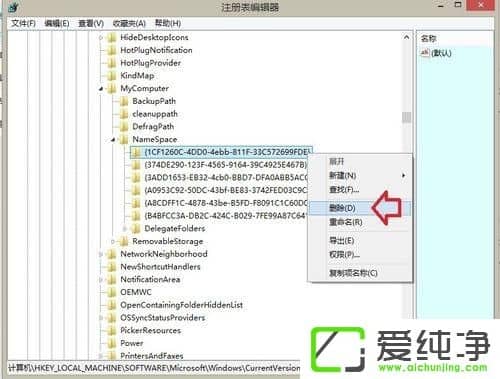This screenshot has height=379, width=500.
Task: Click the BackupPath folder icon
Action: coord(124,101)
